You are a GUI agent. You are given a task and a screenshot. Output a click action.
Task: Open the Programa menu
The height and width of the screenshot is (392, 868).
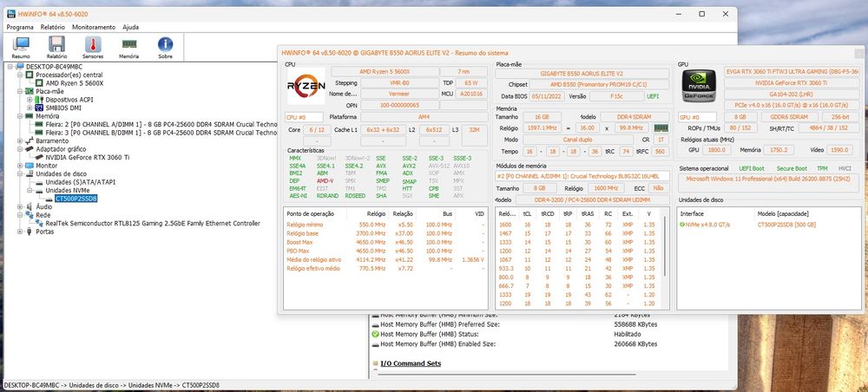tap(20, 27)
